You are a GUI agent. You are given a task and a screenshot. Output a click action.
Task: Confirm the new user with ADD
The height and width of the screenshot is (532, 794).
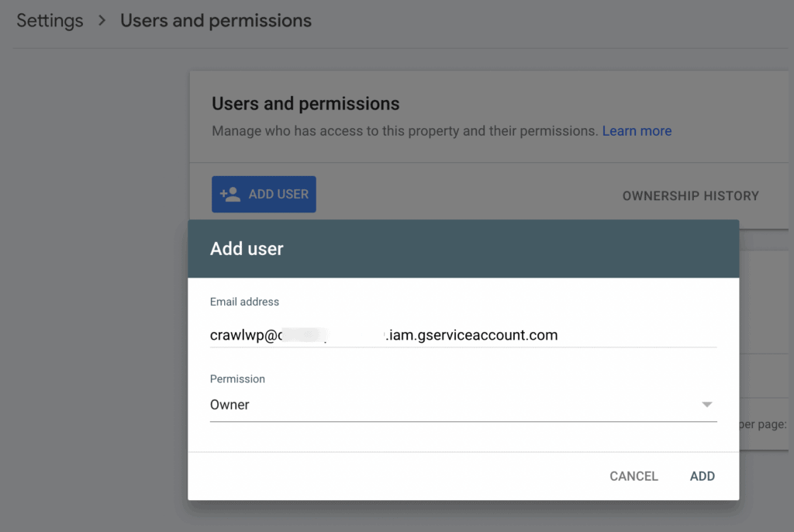pyautogui.click(x=702, y=476)
